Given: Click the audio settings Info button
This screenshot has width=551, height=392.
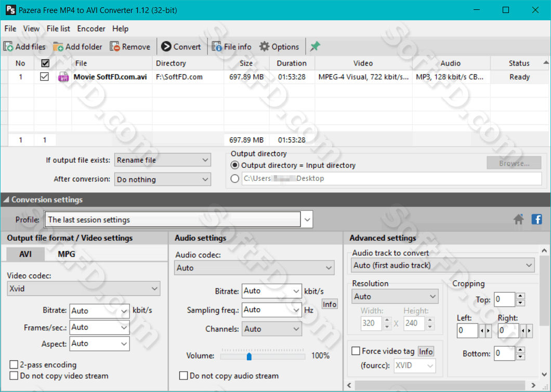Looking at the screenshot, I should coord(329,304).
